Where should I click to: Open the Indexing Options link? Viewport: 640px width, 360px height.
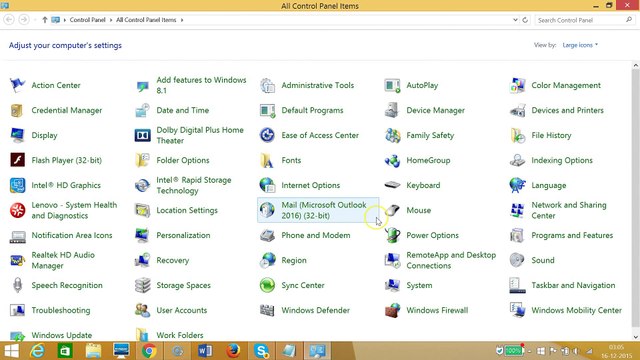point(562,160)
